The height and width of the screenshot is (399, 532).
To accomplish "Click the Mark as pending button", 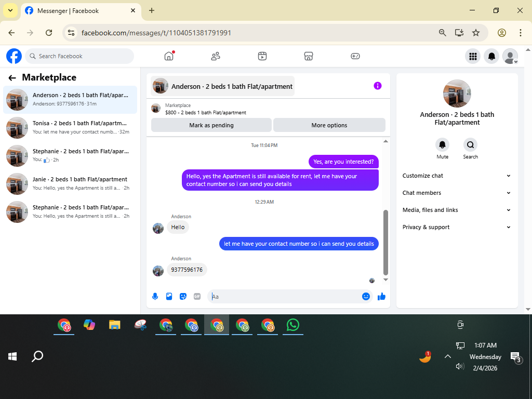I will tap(211, 125).
